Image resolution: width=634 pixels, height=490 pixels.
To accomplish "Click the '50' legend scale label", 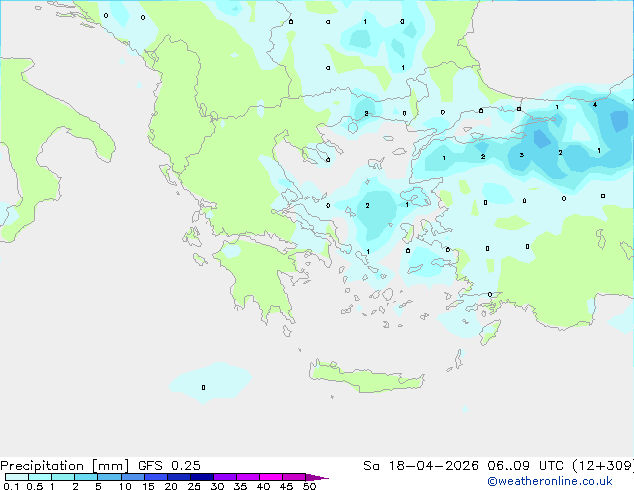I will [309, 486].
